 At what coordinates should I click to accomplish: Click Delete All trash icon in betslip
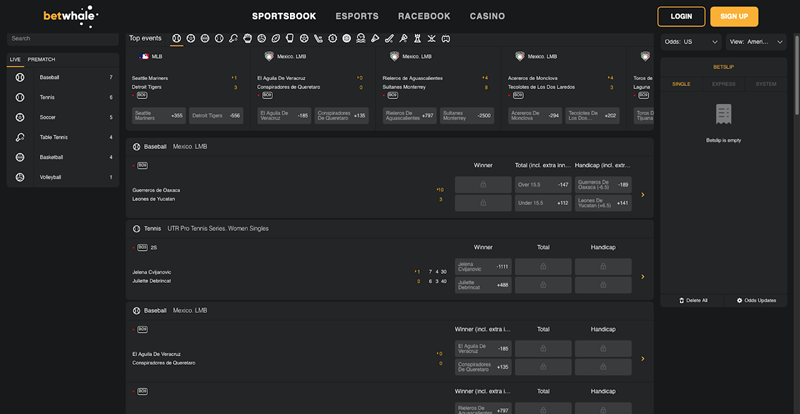(x=682, y=300)
